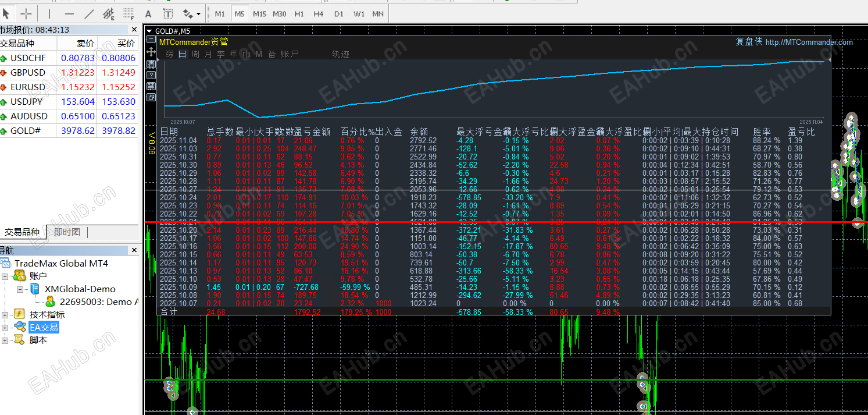This screenshot has height=415, width=868.
Task: Expand the 技术指标 tree node
Action: click(5, 314)
